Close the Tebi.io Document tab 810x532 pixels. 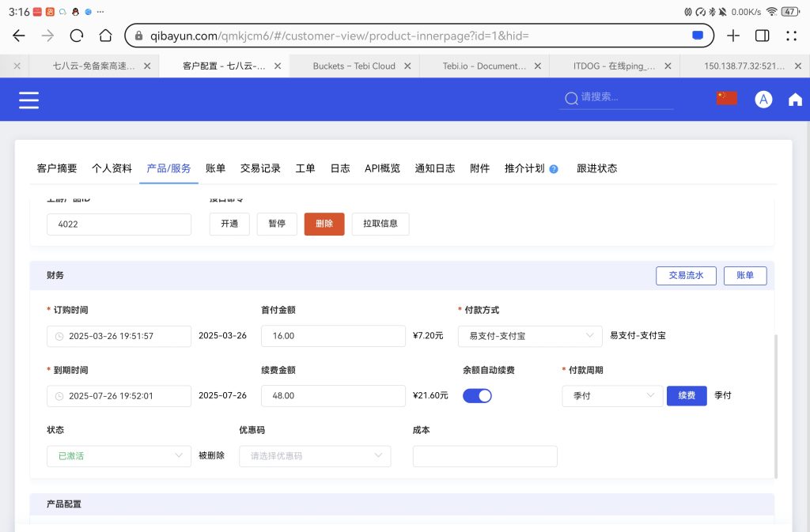click(538, 66)
